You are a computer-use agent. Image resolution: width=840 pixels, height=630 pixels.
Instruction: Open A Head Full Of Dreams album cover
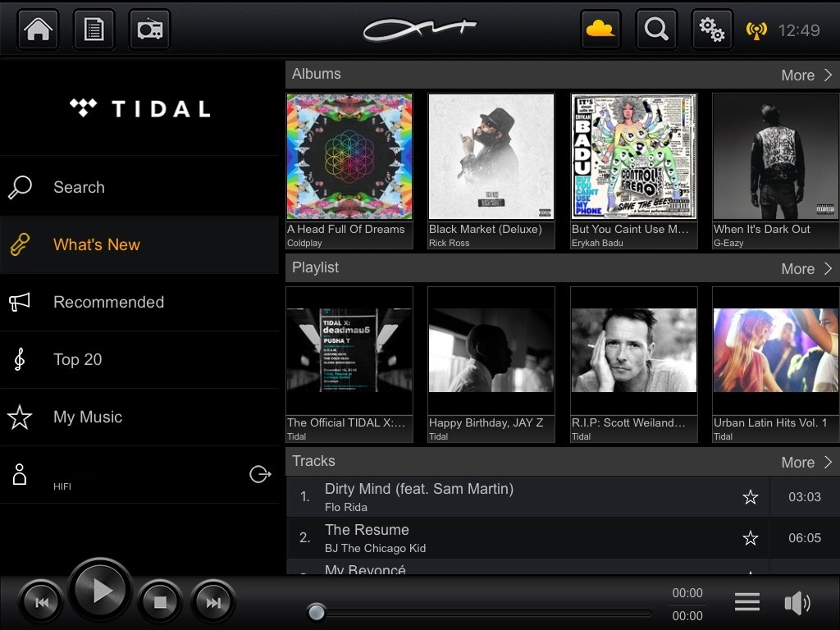point(349,157)
